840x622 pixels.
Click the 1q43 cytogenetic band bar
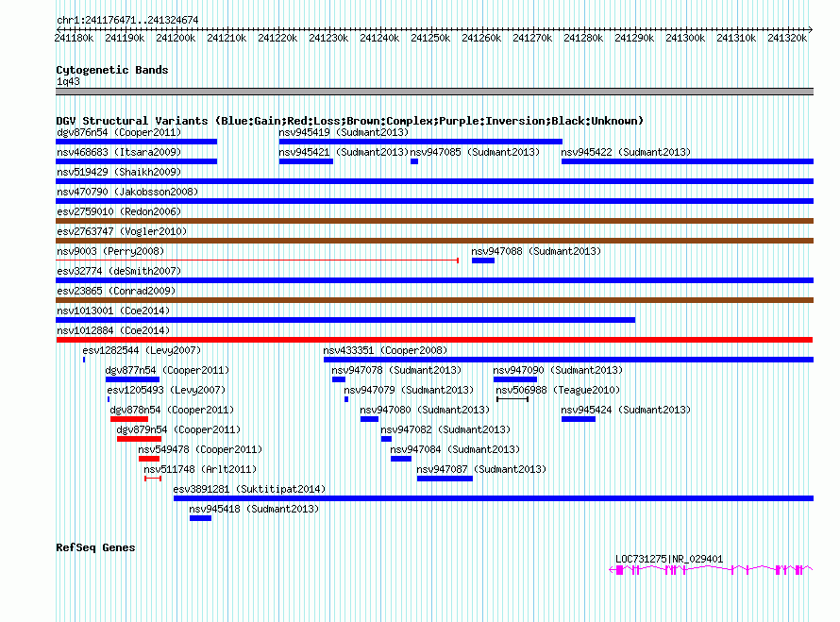tap(434, 92)
